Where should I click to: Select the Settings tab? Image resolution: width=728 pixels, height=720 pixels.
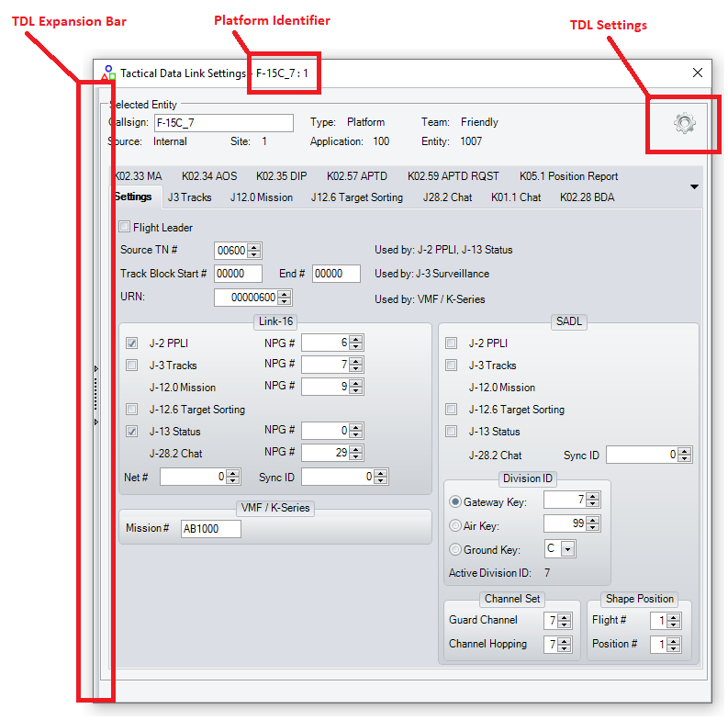(x=133, y=197)
